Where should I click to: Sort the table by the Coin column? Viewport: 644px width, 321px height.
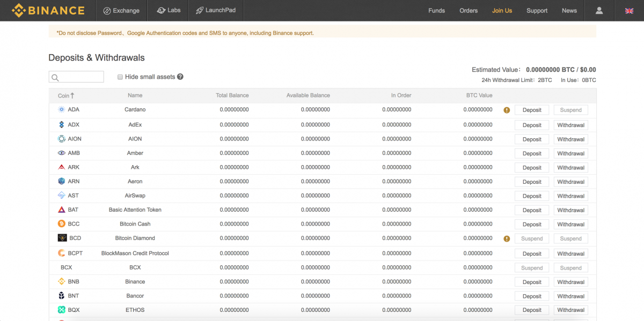coord(66,95)
